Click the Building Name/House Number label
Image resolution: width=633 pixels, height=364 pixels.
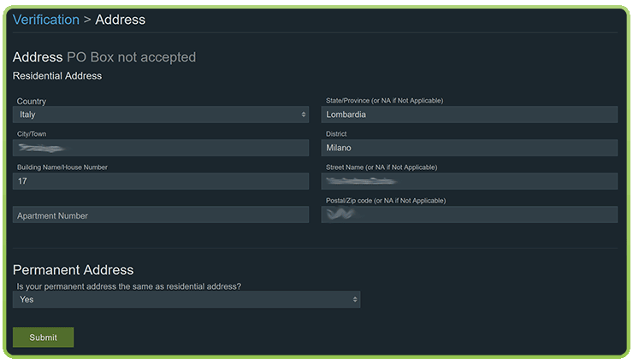coord(62,167)
